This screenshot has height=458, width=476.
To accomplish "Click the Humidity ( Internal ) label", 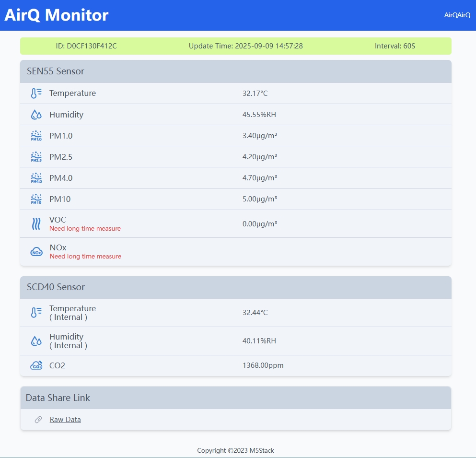I will [x=68, y=341].
